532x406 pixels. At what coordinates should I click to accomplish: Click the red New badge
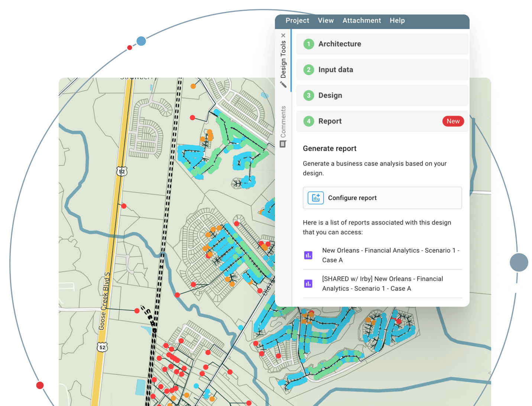pos(453,121)
